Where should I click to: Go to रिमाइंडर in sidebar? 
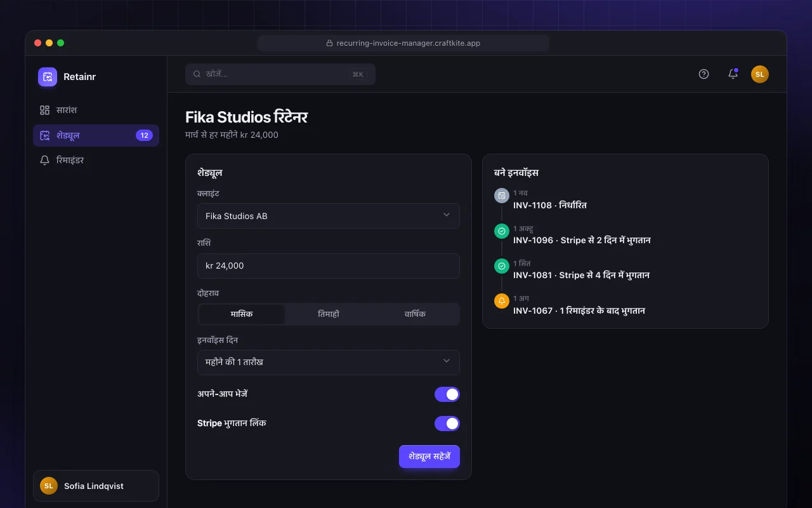click(x=96, y=160)
